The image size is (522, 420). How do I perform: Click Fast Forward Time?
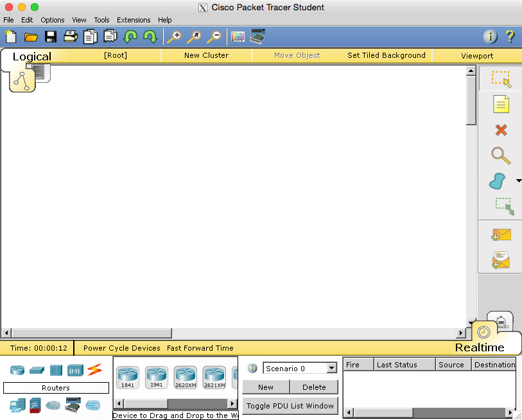click(x=200, y=348)
